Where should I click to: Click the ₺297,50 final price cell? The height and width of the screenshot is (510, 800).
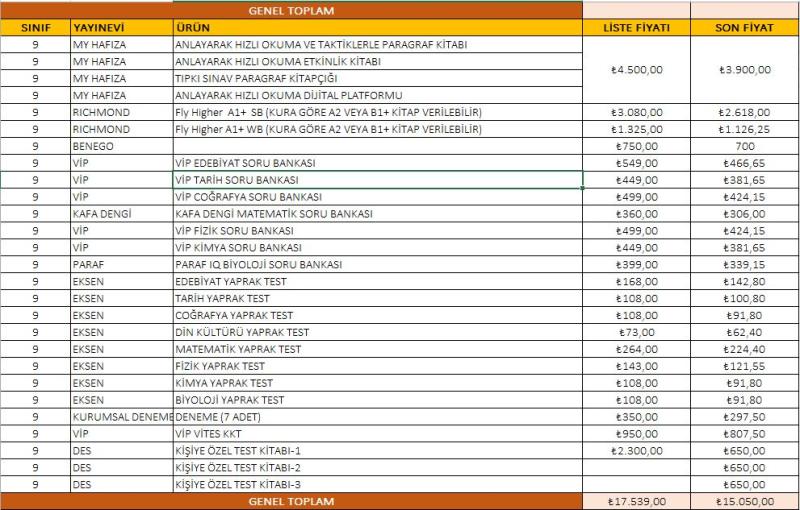(745, 417)
